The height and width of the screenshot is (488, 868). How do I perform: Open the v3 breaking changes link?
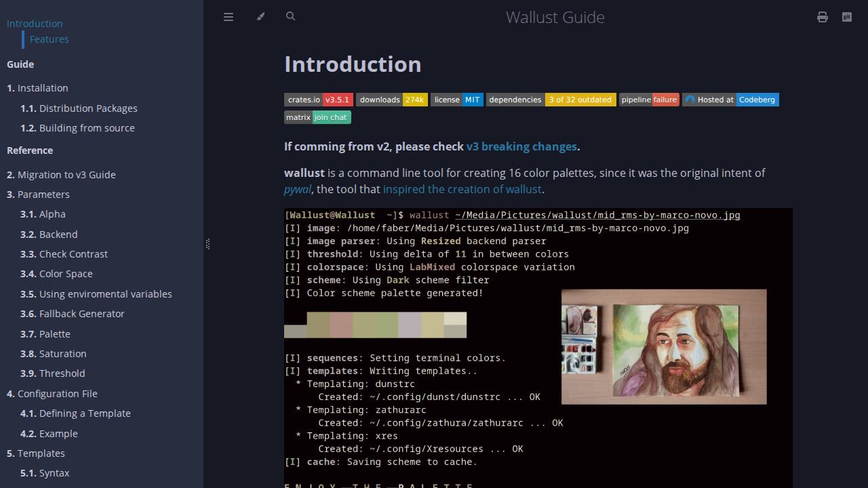pyautogui.click(x=521, y=146)
